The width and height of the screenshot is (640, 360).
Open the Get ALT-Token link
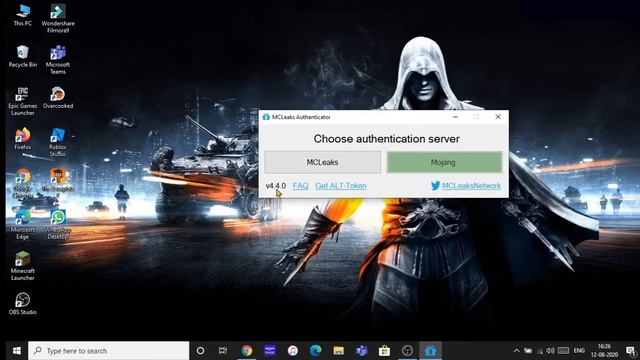(x=341, y=186)
